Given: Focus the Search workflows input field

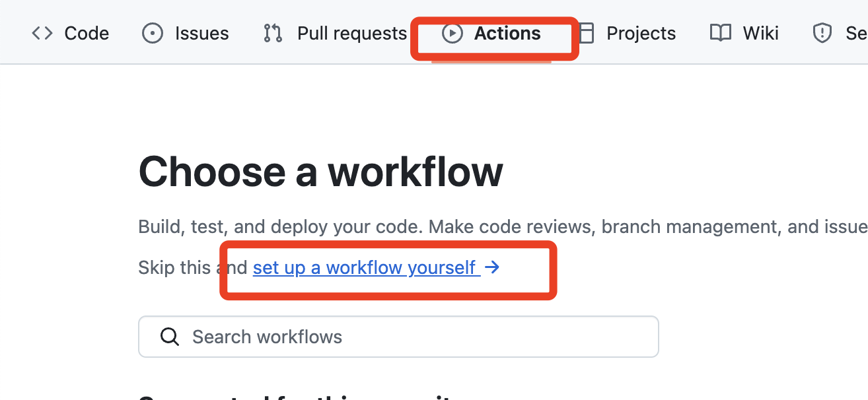Looking at the screenshot, I should pos(410,337).
